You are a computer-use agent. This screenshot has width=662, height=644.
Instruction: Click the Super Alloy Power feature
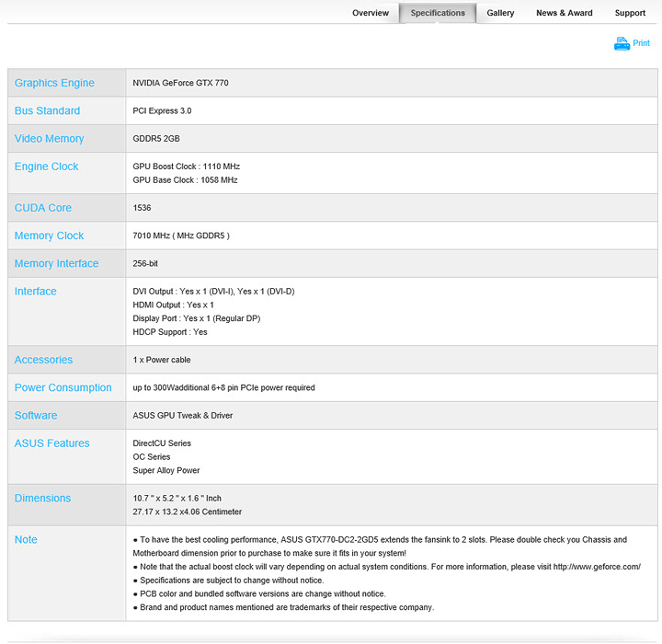165,470
